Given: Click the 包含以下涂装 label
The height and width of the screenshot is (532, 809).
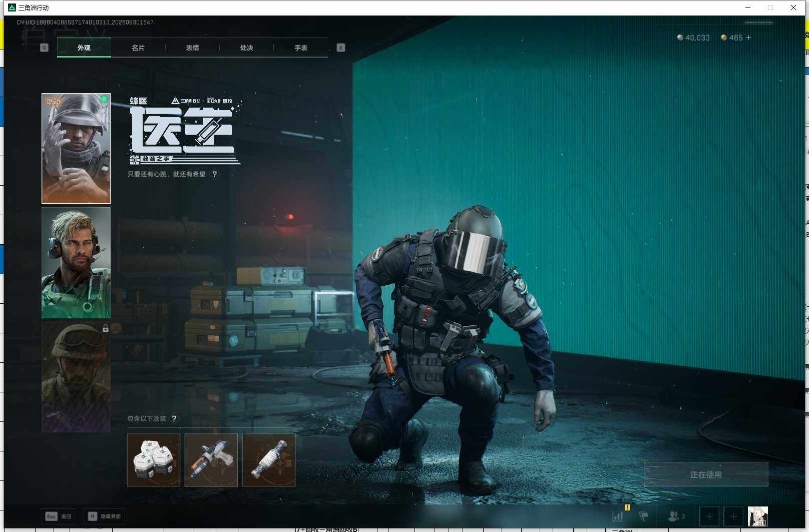Looking at the screenshot, I should click(x=147, y=418).
